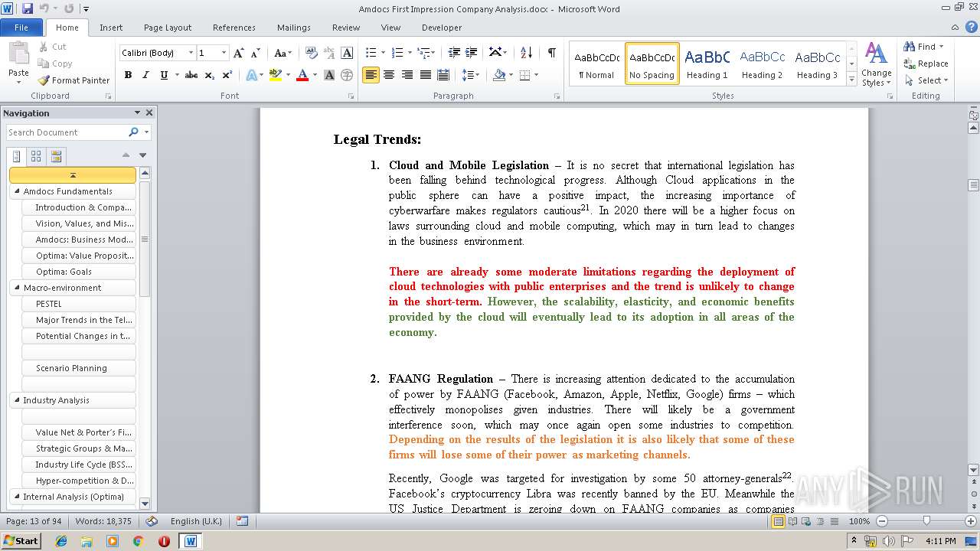Click the Save icon in Quick Access Toolbar
Screen dimensions: 980x551
point(28,8)
